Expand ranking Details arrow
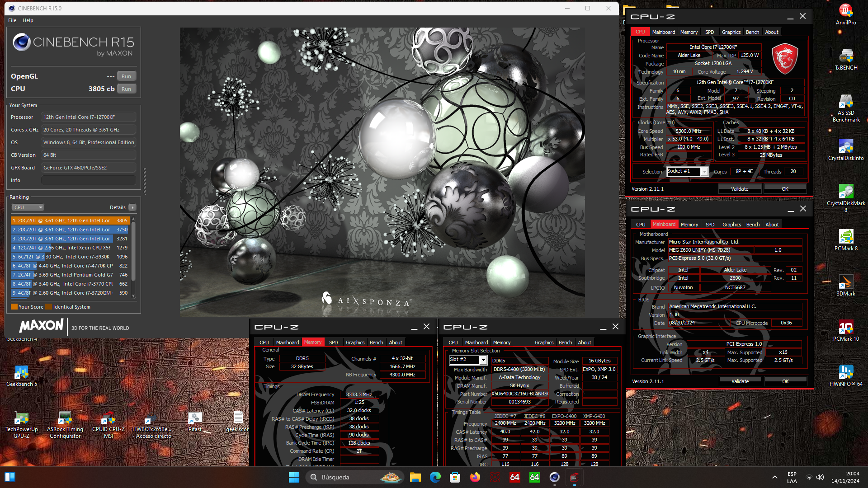 coord(132,207)
